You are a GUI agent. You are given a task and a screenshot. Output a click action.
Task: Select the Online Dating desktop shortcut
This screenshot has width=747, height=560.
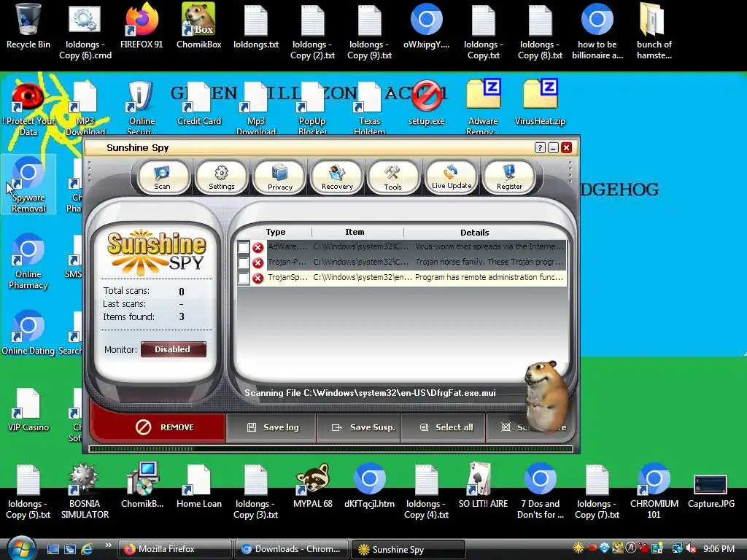(x=28, y=332)
